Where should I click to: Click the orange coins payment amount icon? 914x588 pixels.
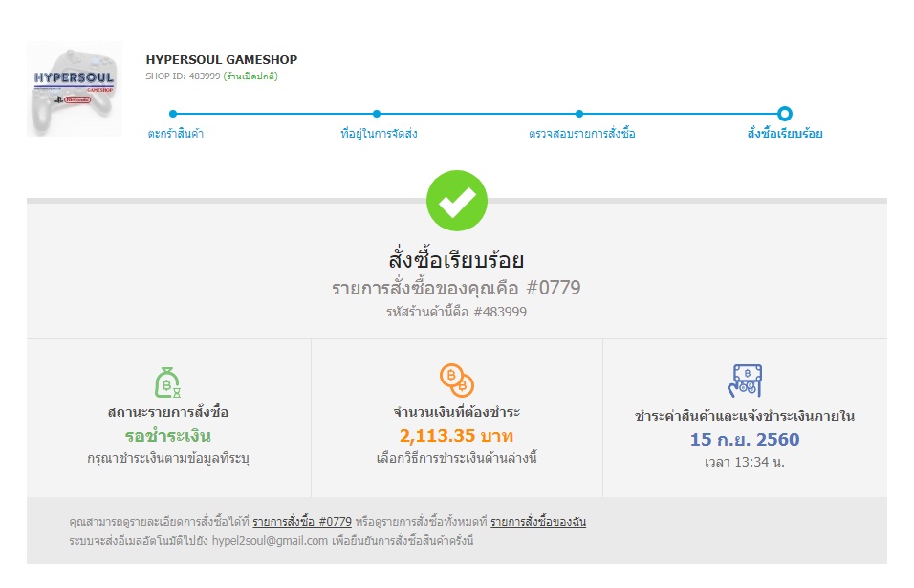click(x=456, y=380)
